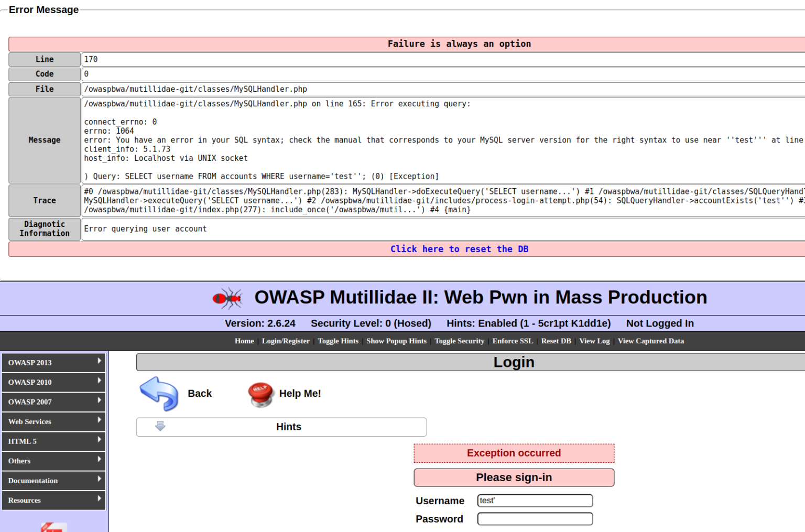Viewport: 805px width, 532px height.
Task: Open the HTML 5 sidebar menu
Action: pos(54,441)
